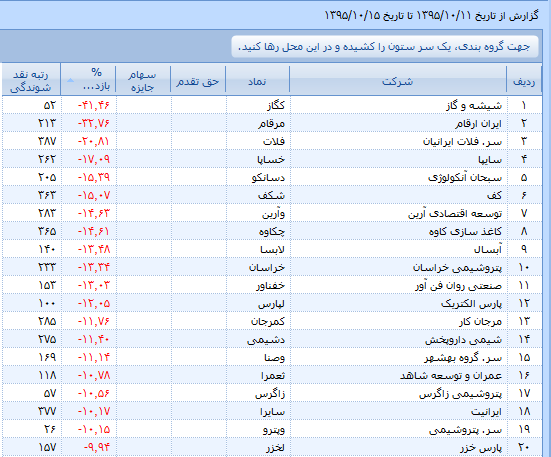
Task: Click the return value -۱۳,۴۸
Action: [x=94, y=249]
